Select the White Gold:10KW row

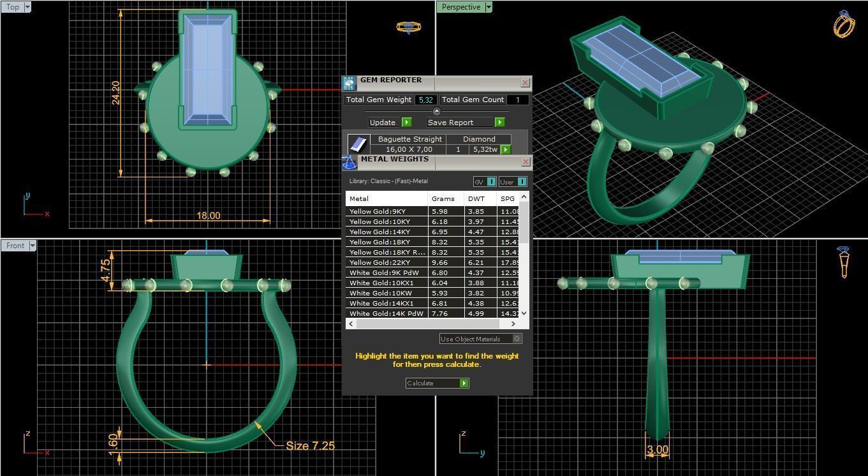click(x=433, y=293)
